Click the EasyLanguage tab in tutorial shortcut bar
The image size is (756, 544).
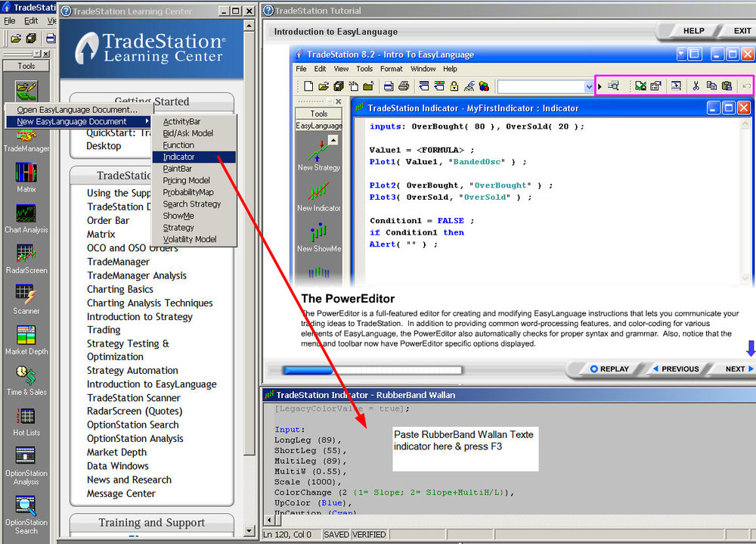pos(319,126)
